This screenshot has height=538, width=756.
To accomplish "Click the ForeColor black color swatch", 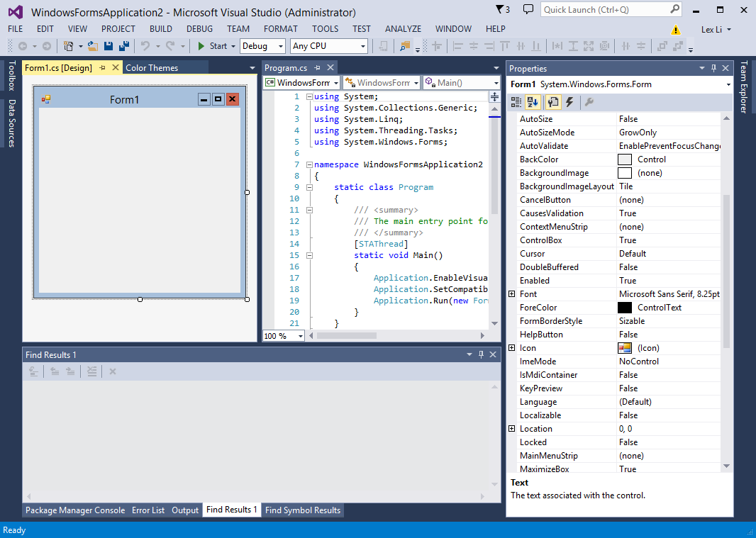I will [623, 307].
